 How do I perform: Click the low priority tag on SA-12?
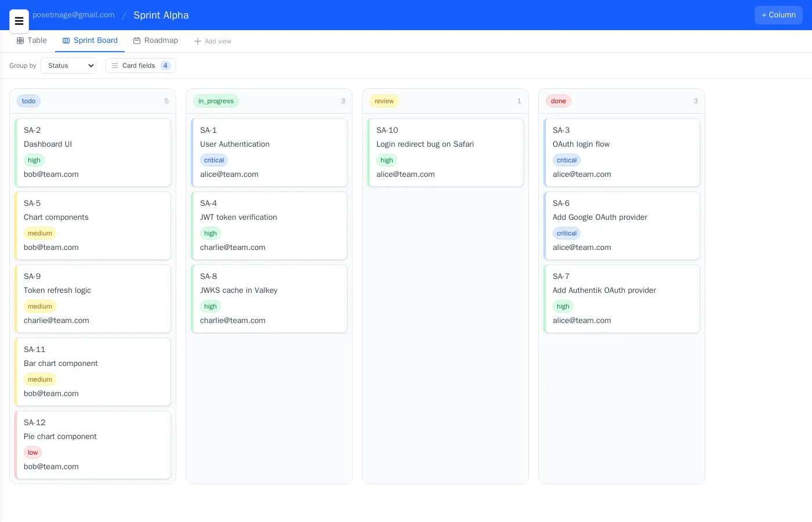(x=32, y=452)
